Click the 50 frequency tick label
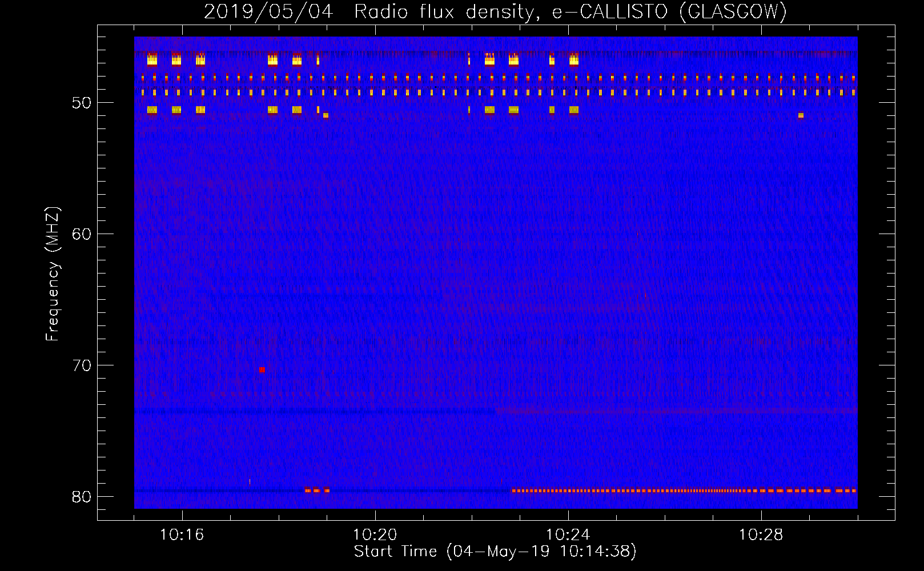This screenshot has width=924, height=571. 82,103
